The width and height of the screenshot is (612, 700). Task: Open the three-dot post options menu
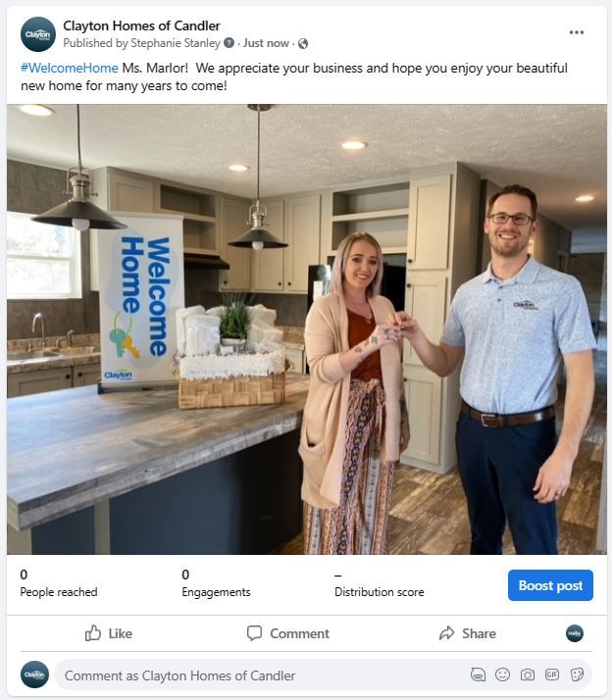click(x=577, y=32)
